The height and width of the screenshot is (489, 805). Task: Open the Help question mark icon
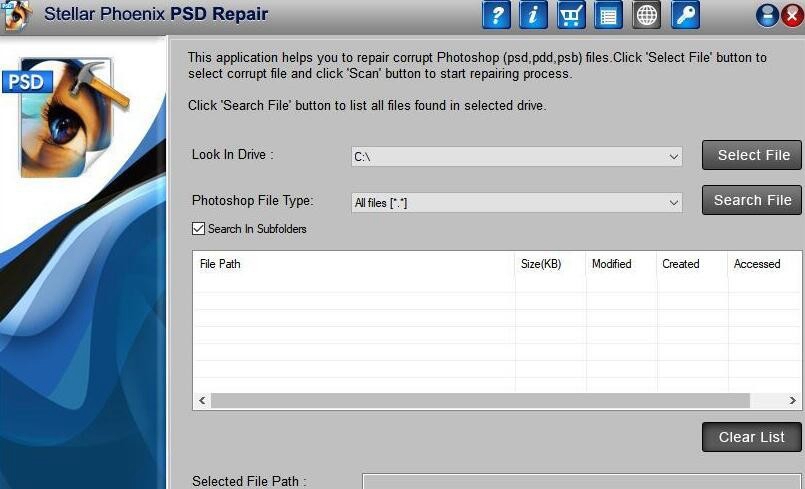tap(496, 15)
